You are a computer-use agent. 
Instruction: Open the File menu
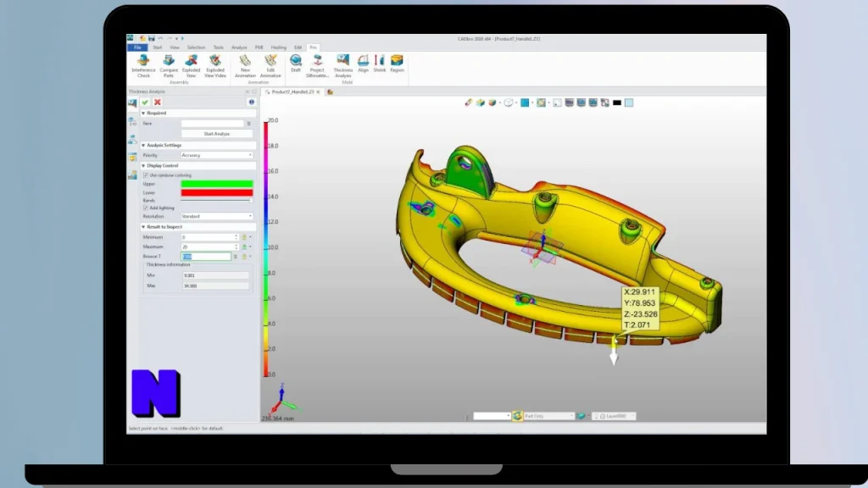[x=137, y=47]
